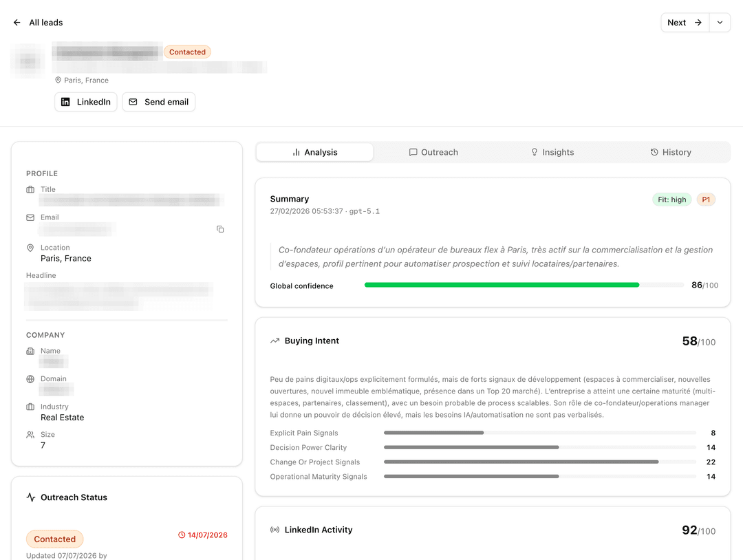Image resolution: width=743 pixels, height=560 pixels.
Task: Click the 86/100 confidence value
Action: pyautogui.click(x=704, y=286)
